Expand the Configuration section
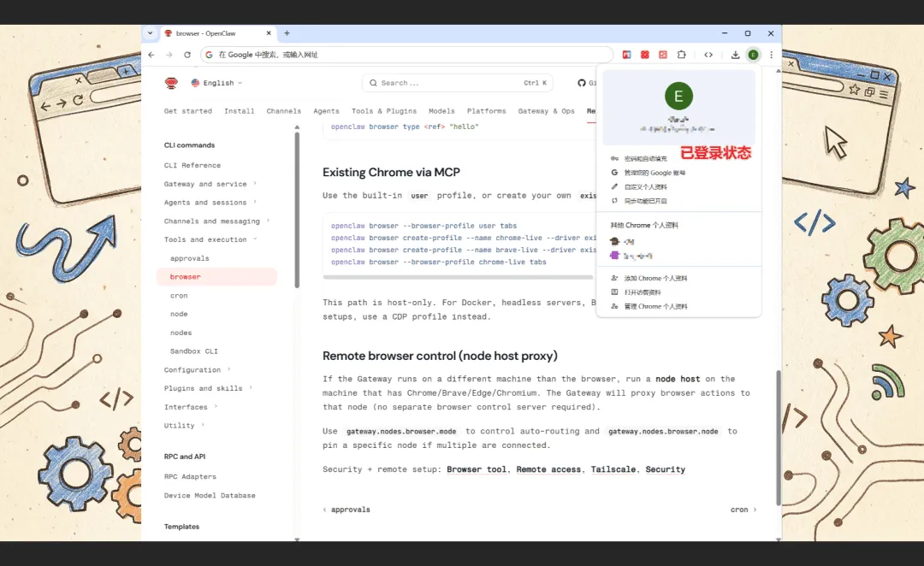This screenshot has height=566, width=924. click(x=198, y=370)
